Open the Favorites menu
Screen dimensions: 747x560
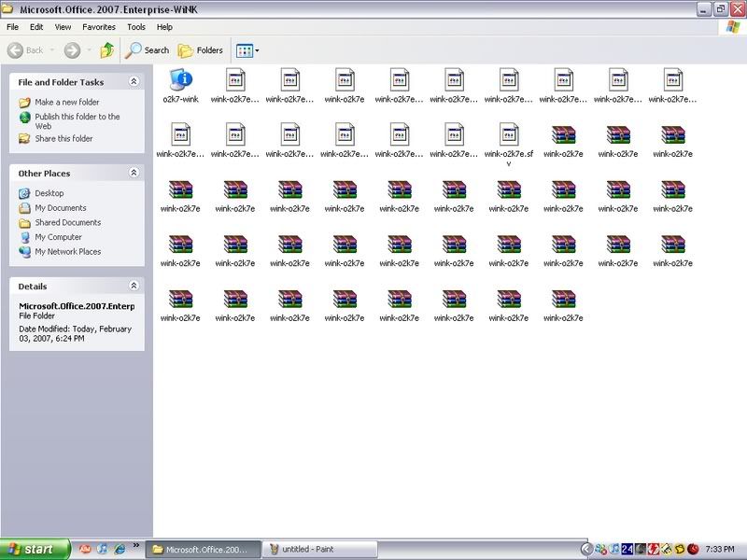tap(99, 27)
